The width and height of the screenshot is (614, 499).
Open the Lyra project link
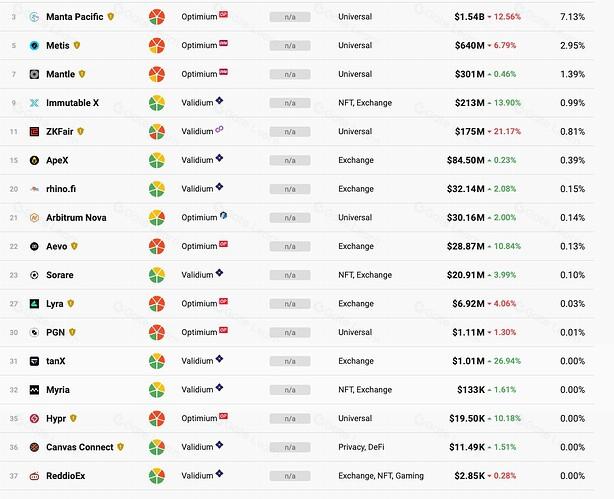point(54,304)
